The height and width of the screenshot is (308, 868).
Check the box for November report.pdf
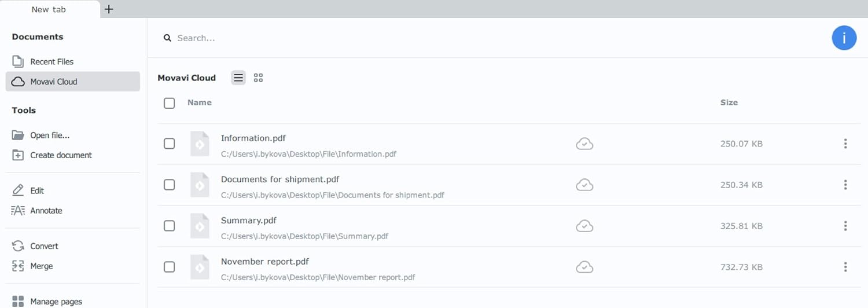[x=169, y=267]
